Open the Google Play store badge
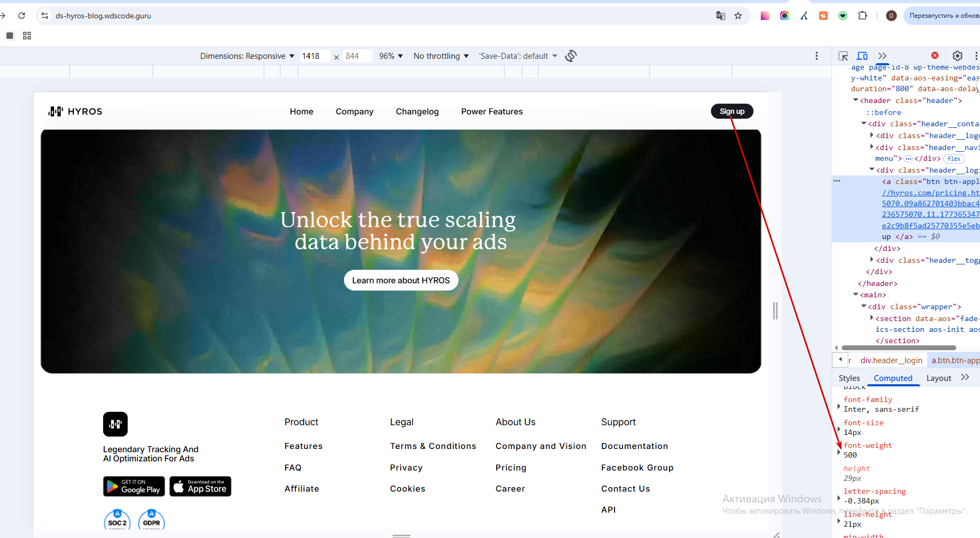 (134, 486)
